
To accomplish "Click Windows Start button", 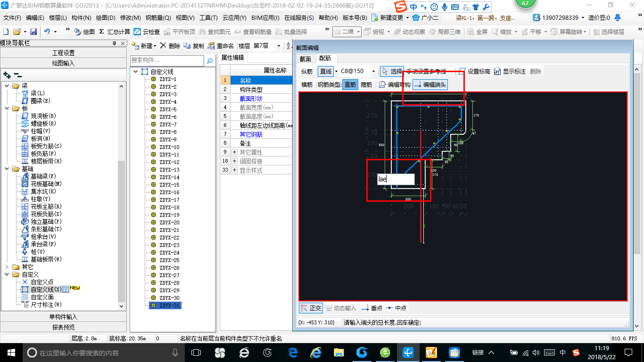I will (x=11, y=352).
